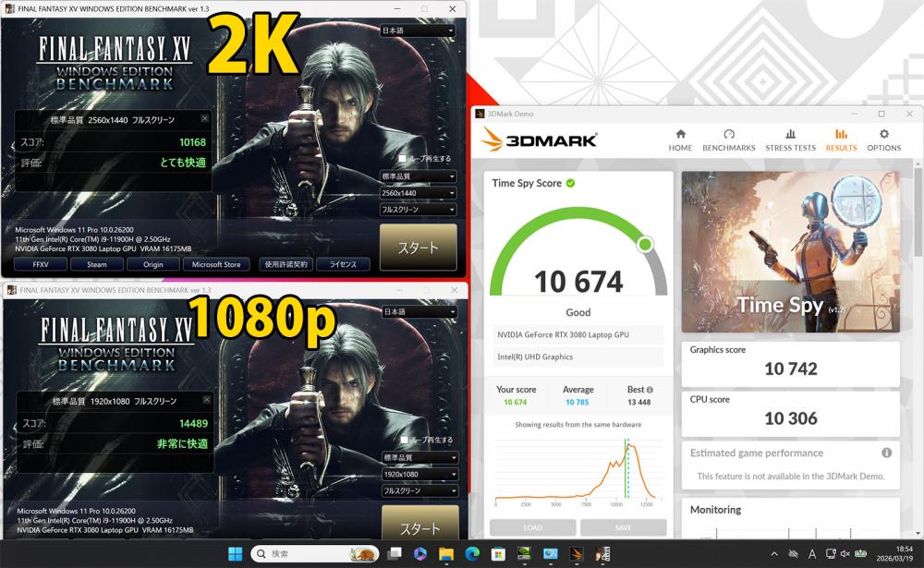Click the green valid-score check beside Time Spy Score
This screenshot has height=568, width=924.
[570, 183]
